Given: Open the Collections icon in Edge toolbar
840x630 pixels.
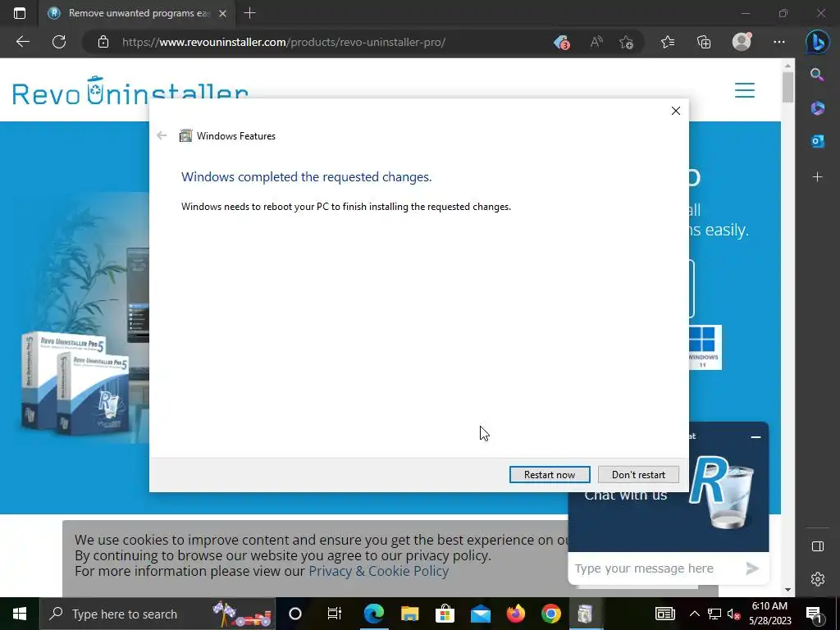Looking at the screenshot, I should (x=704, y=42).
